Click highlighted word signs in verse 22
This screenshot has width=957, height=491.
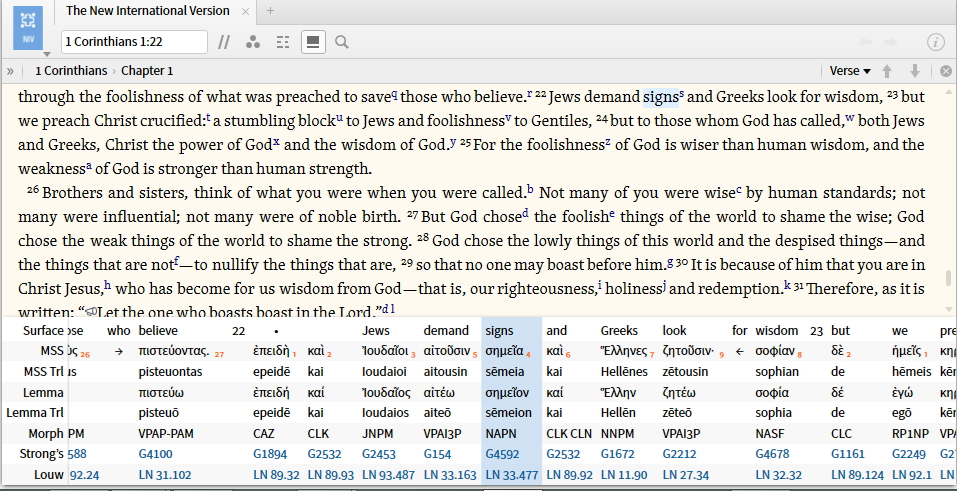point(660,97)
